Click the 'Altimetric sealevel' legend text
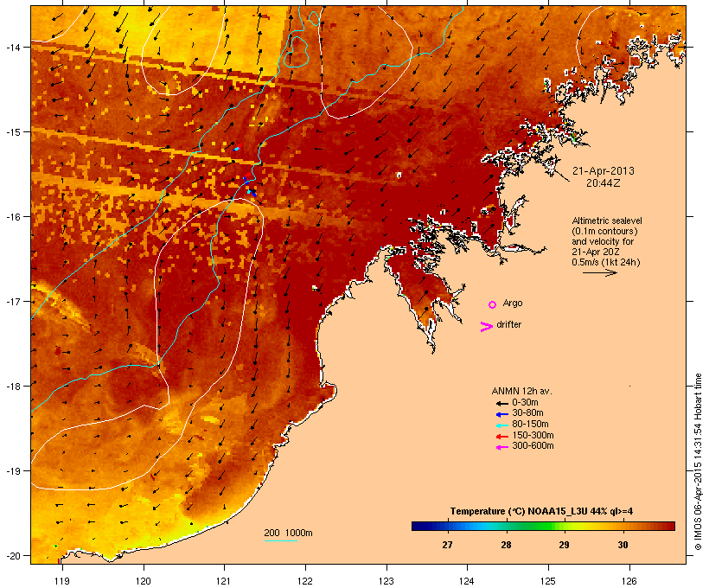The width and height of the screenshot is (709, 588). click(607, 220)
